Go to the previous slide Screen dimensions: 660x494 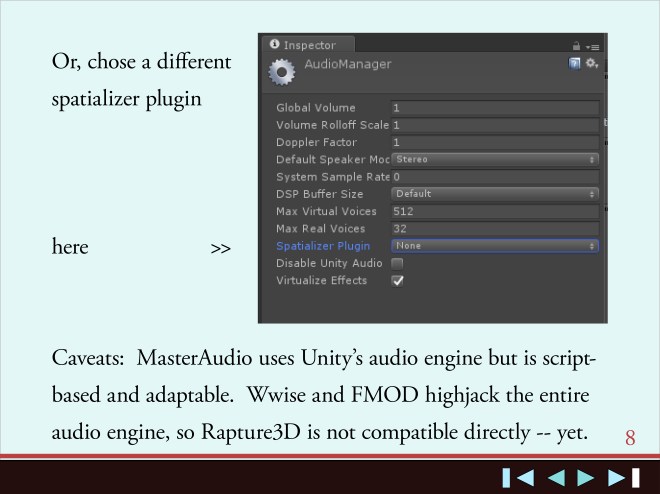coord(555,477)
